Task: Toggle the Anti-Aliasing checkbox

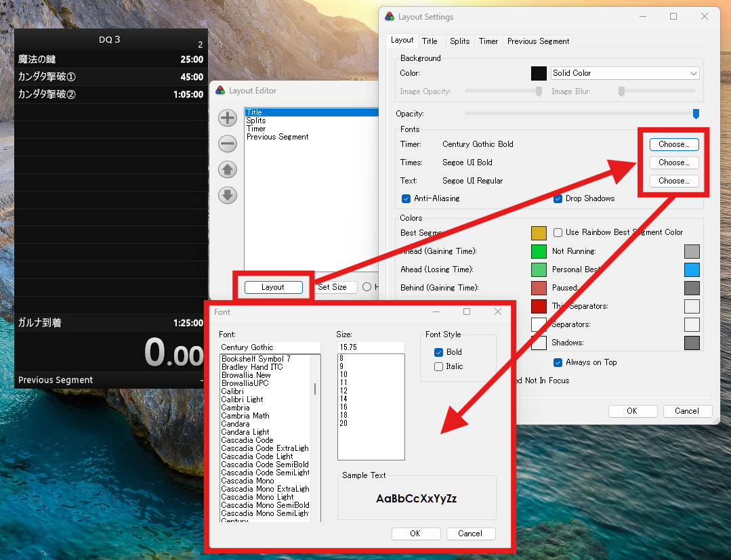Action: click(406, 198)
